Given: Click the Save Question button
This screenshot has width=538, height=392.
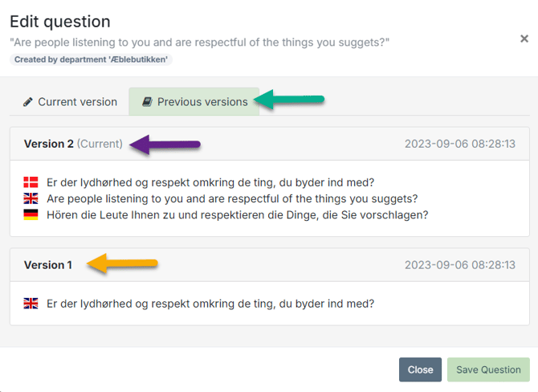Looking at the screenshot, I should (488, 370).
